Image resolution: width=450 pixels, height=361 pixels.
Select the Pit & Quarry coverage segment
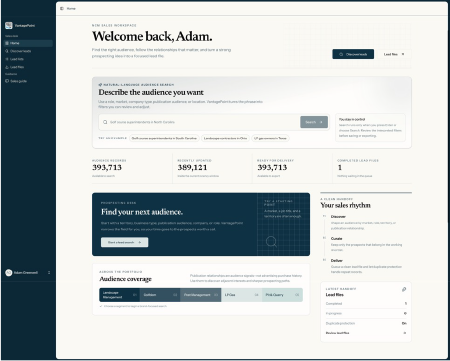coord(282,295)
